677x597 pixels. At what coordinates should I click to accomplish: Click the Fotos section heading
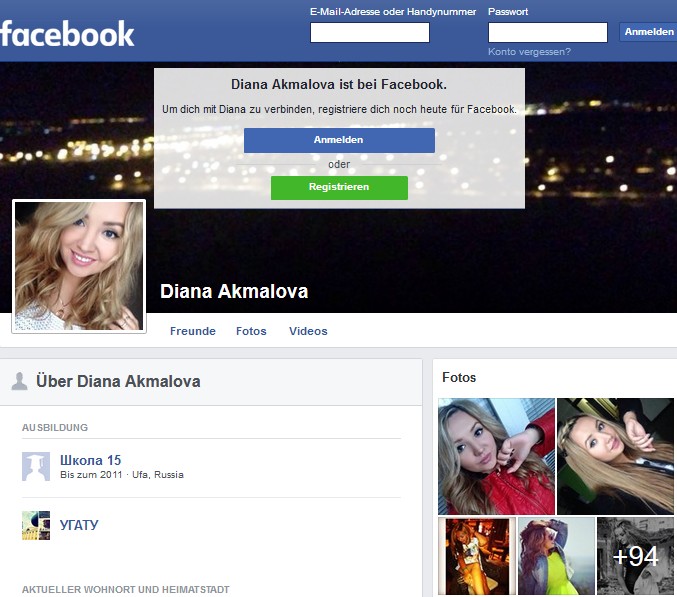tap(459, 378)
